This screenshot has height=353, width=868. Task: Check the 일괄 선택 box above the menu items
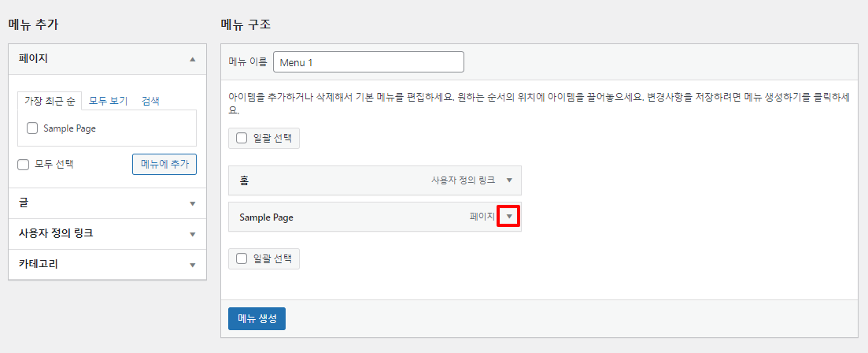click(242, 139)
